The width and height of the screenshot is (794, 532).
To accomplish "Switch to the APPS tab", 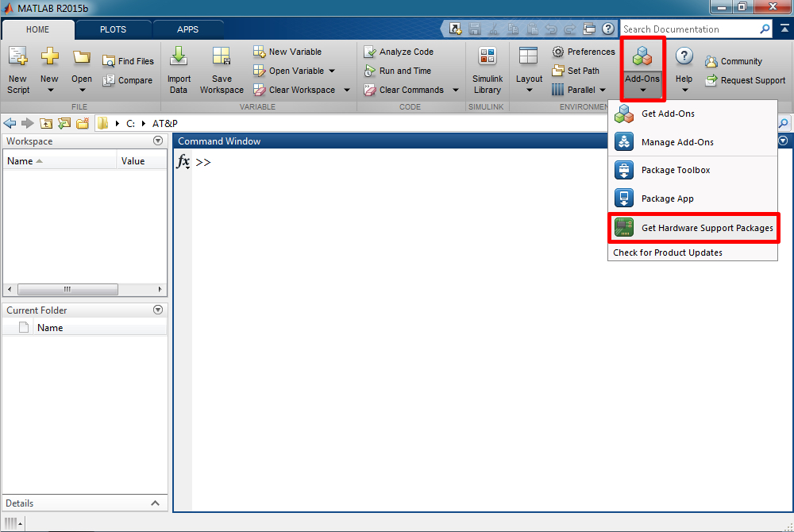I will tap(188, 29).
